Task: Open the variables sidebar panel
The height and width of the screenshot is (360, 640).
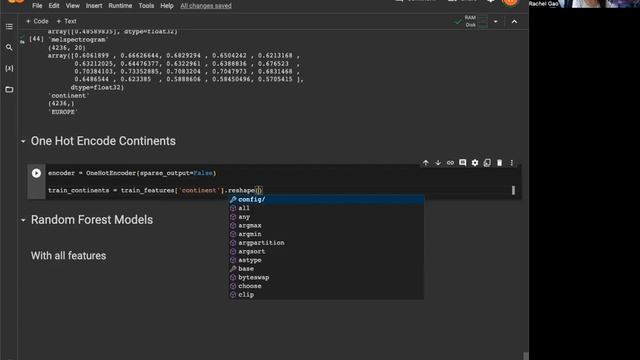Action: (x=9, y=68)
